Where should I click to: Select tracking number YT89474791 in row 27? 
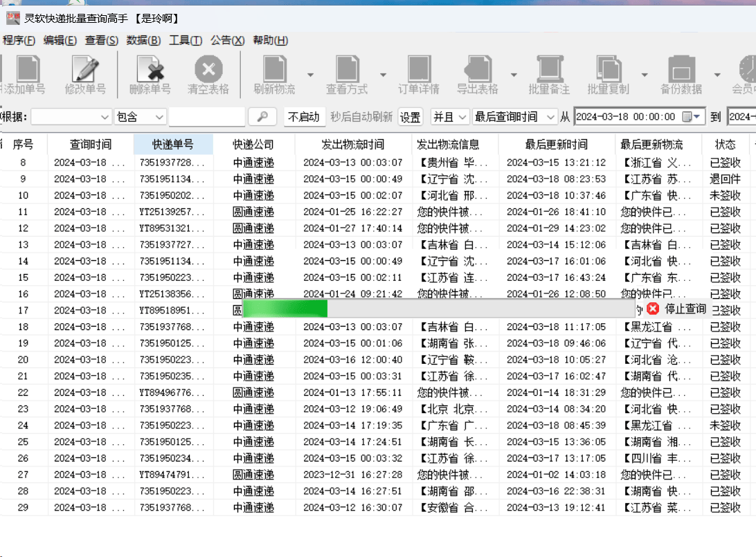(x=172, y=475)
